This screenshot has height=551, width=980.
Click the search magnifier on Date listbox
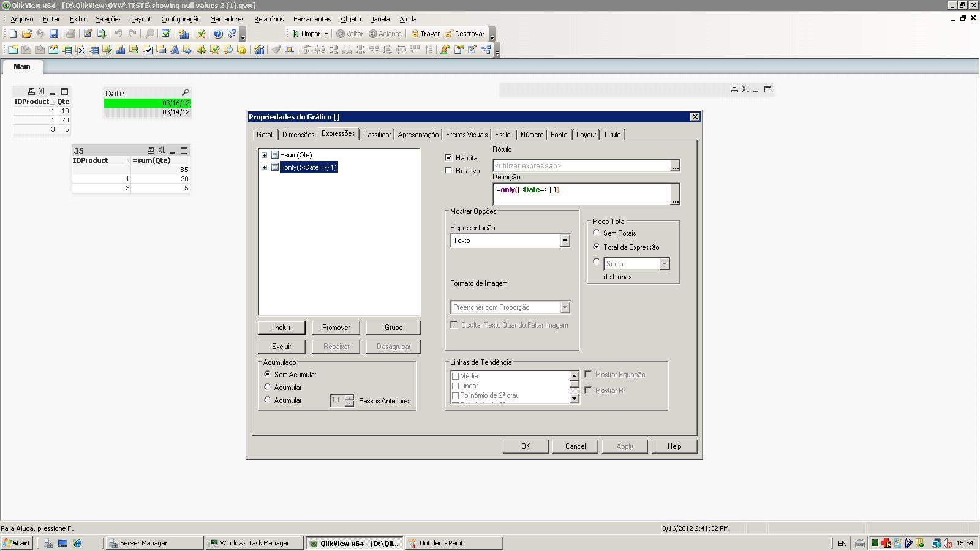(185, 93)
